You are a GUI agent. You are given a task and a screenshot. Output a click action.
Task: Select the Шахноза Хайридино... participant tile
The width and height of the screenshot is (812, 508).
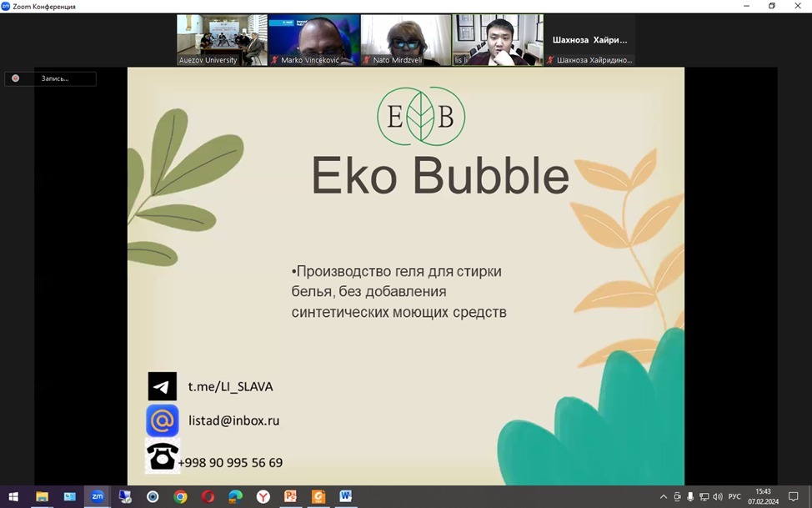pyautogui.click(x=590, y=40)
